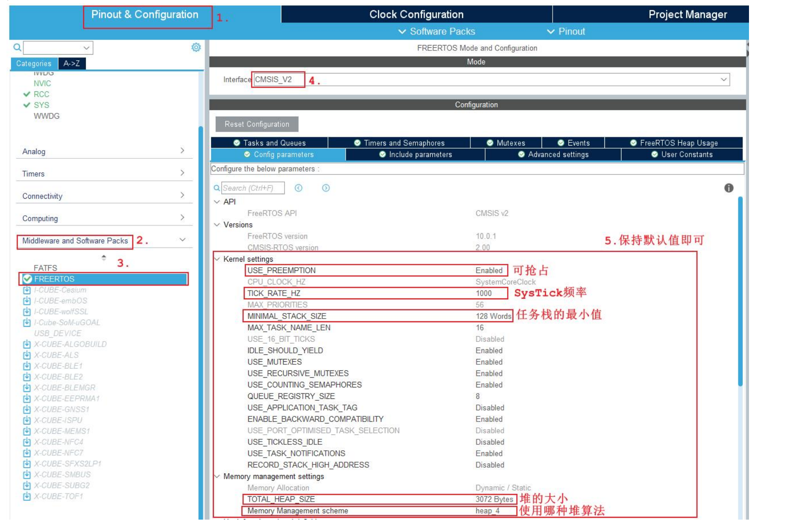
Task: Collapse the Versions parameter group
Action: click(x=217, y=224)
